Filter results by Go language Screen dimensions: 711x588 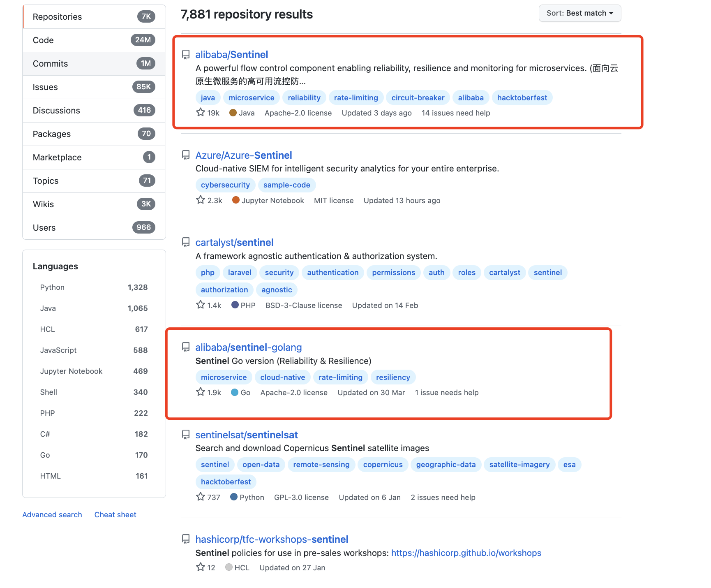click(45, 455)
